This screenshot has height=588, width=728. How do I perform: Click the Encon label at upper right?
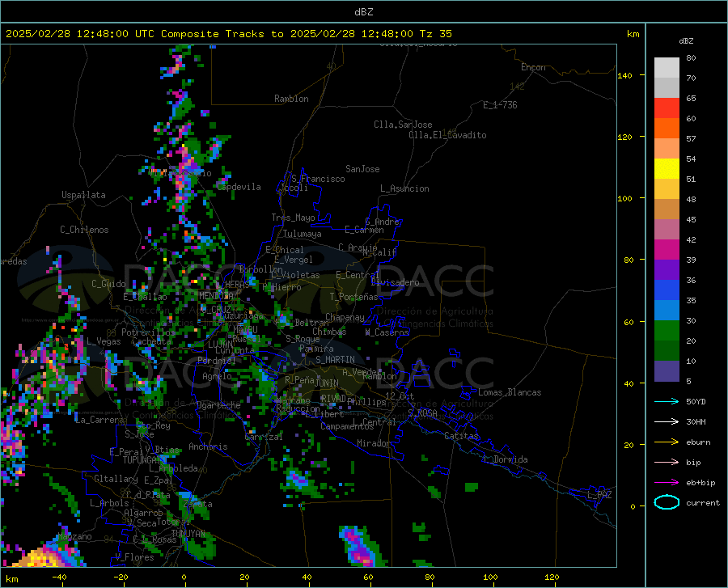[533, 67]
